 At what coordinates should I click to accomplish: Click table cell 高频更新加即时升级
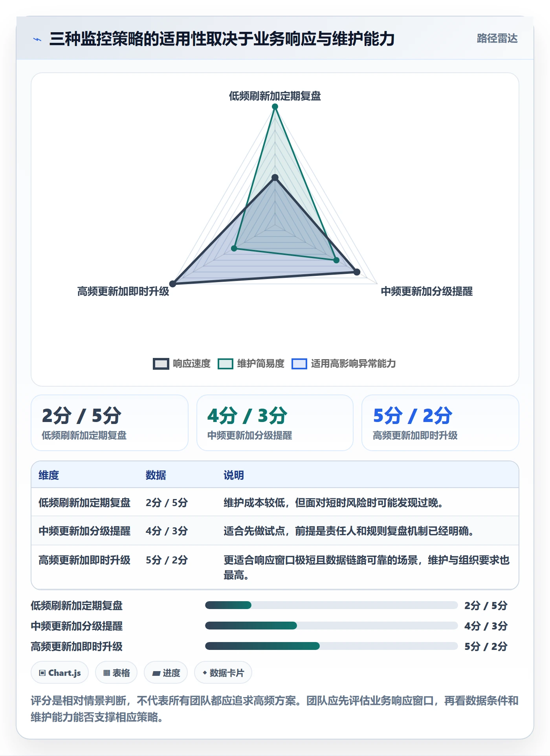(x=84, y=560)
